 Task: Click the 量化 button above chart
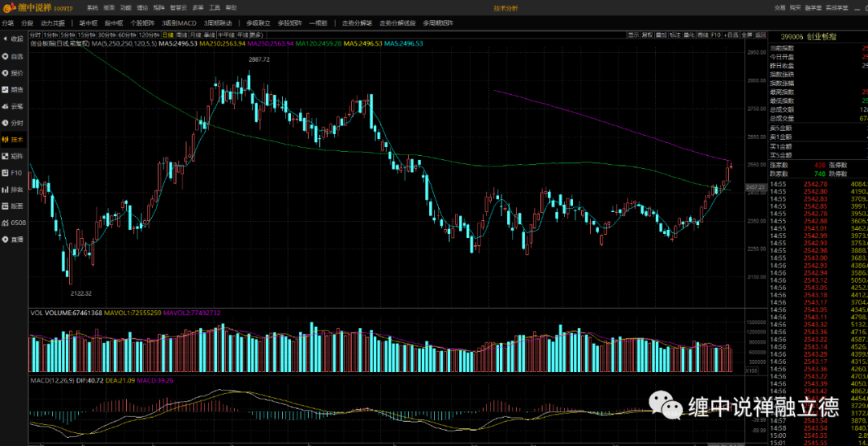pos(689,35)
